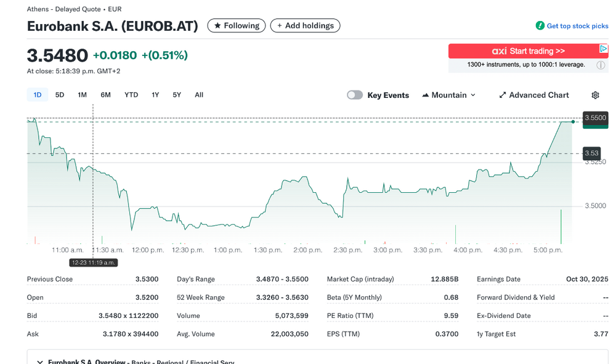Click Avg. Volume value 22,003,050
The image size is (616, 364).
(x=290, y=334)
